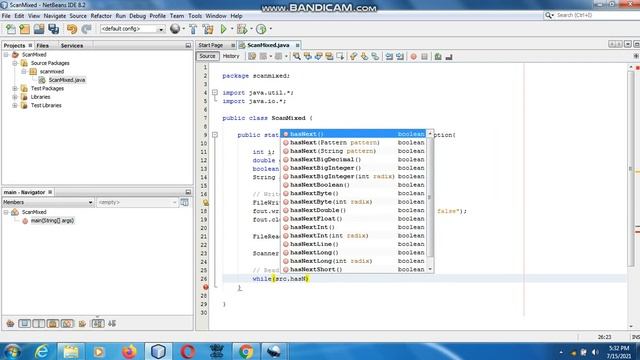Click the Shift Line Left icon in editor toolbar
640x360 pixels.
click(389, 56)
